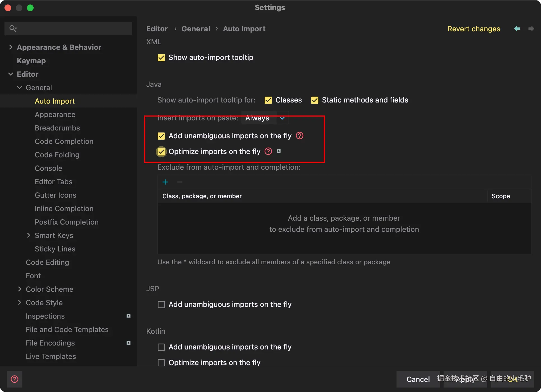Click project-level icon next to Inspections
Viewport: 541px width, 392px height.
[129, 316]
